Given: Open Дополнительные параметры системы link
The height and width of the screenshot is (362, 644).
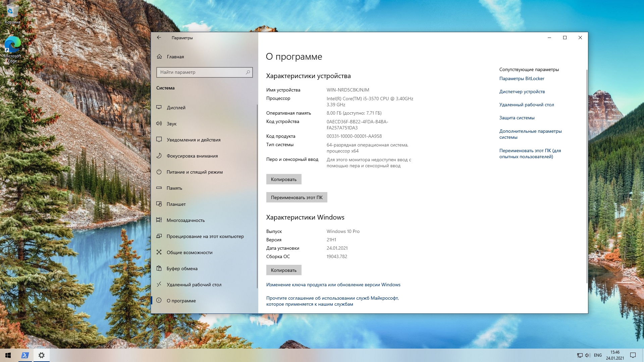Looking at the screenshot, I should [x=530, y=134].
